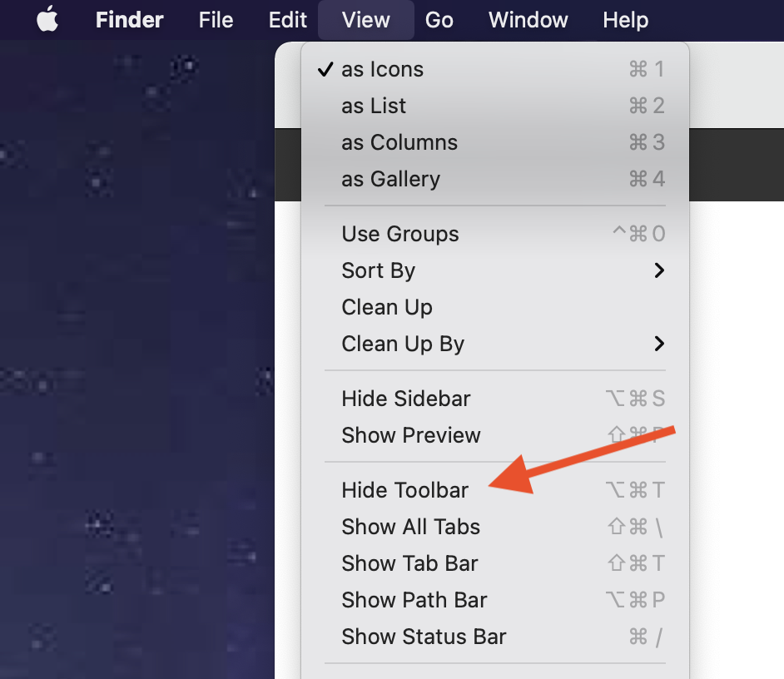
Task: Choose Hide Sidebar
Action: click(x=495, y=399)
